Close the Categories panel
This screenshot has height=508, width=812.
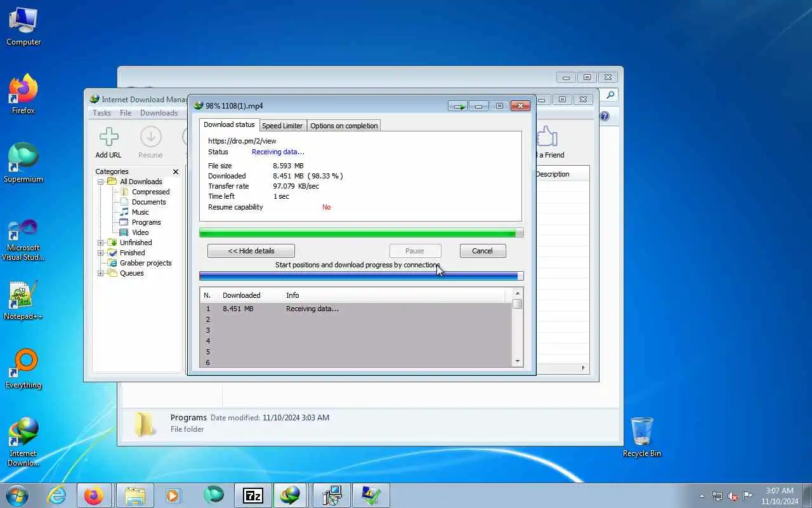point(176,171)
